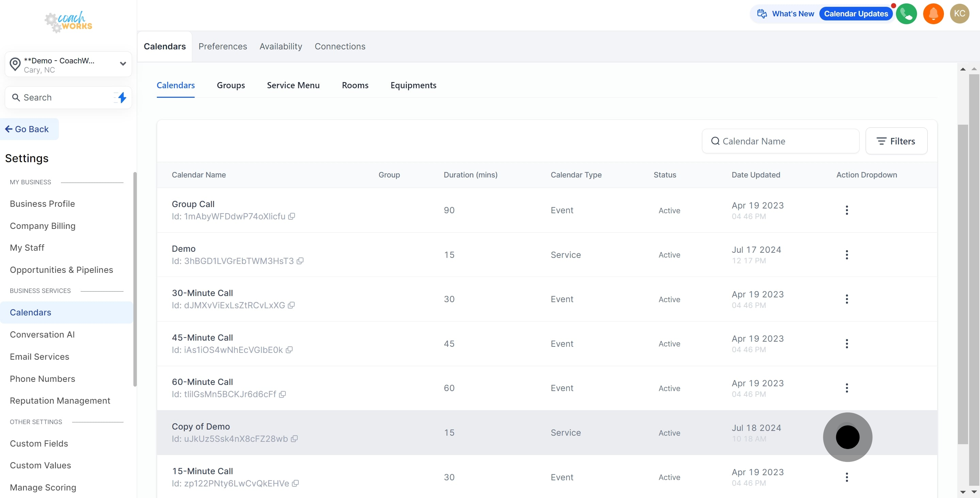Open the KC user avatar menu
This screenshot has height=498, width=980.
coord(959,14)
